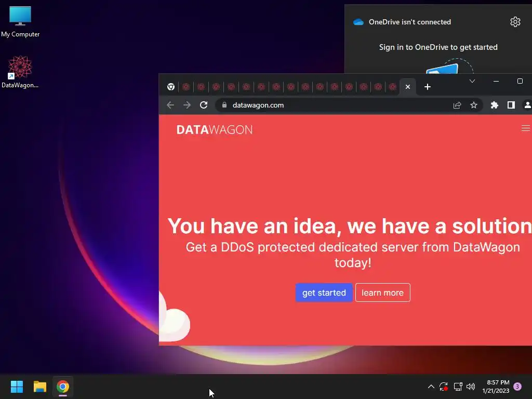This screenshot has height=399, width=532.
Task: Open Chrome extensions puzzle icon
Action: pos(495,105)
